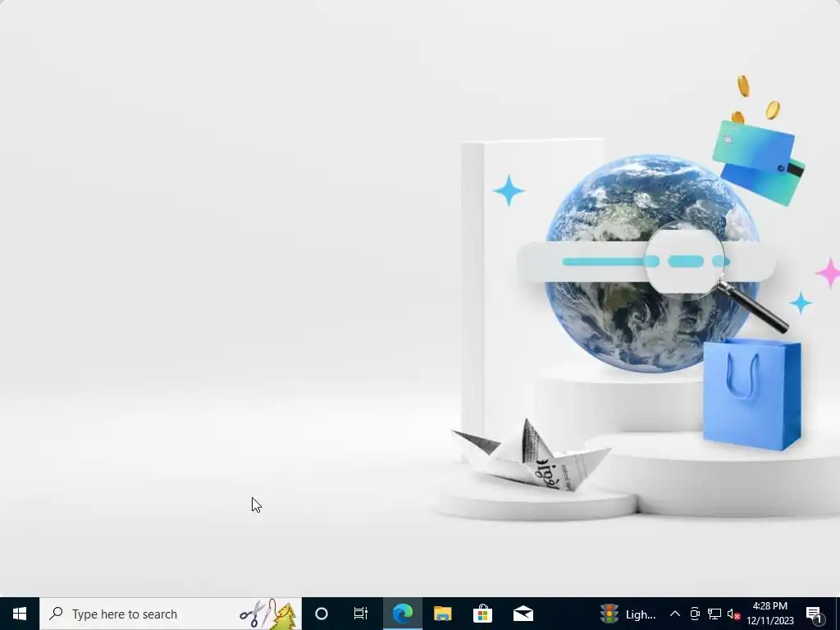
Task: Open File Explorer from the taskbar
Action: coord(442,614)
